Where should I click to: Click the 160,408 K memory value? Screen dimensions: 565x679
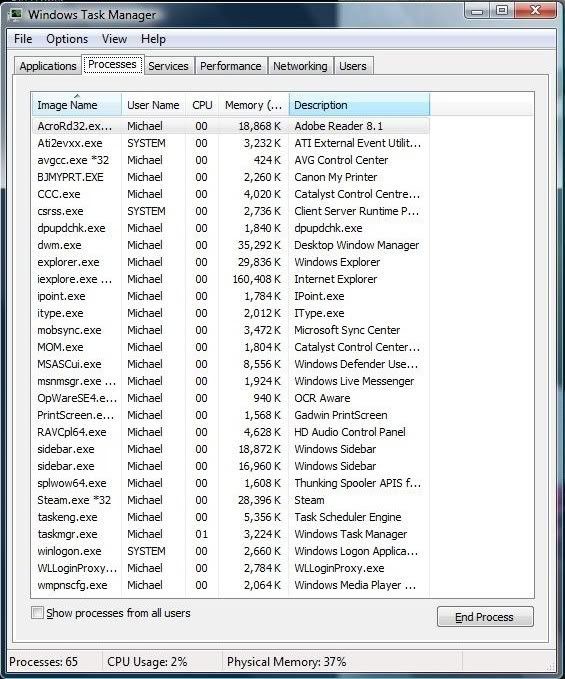coord(257,279)
